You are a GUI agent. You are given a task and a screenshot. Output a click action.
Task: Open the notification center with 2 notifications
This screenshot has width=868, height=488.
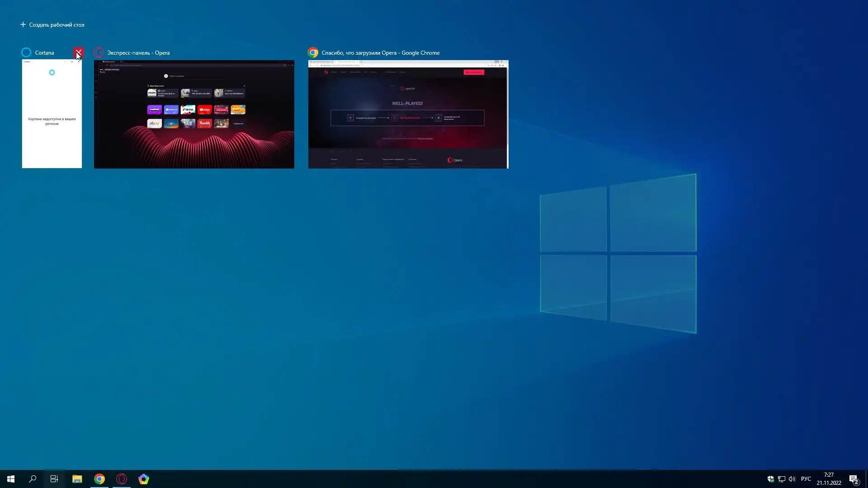point(854,479)
